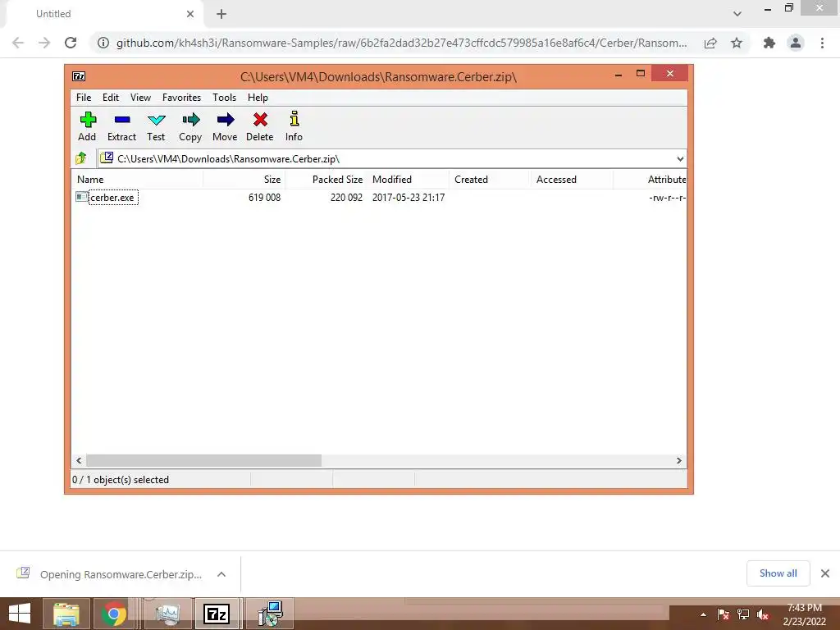
Task: Click the scrollbar left arrow
Action: [79, 461]
